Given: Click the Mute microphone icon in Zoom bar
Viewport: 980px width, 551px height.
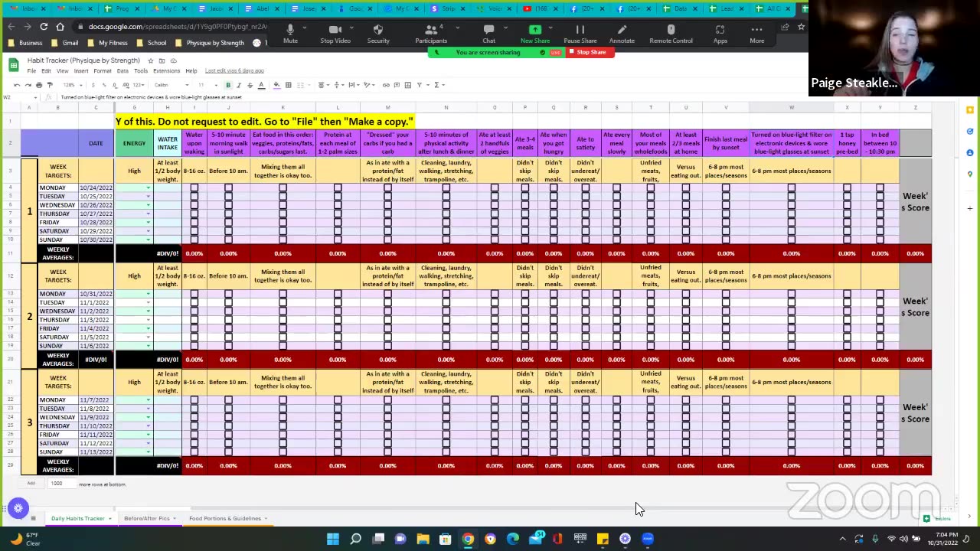Looking at the screenshot, I should point(290,29).
